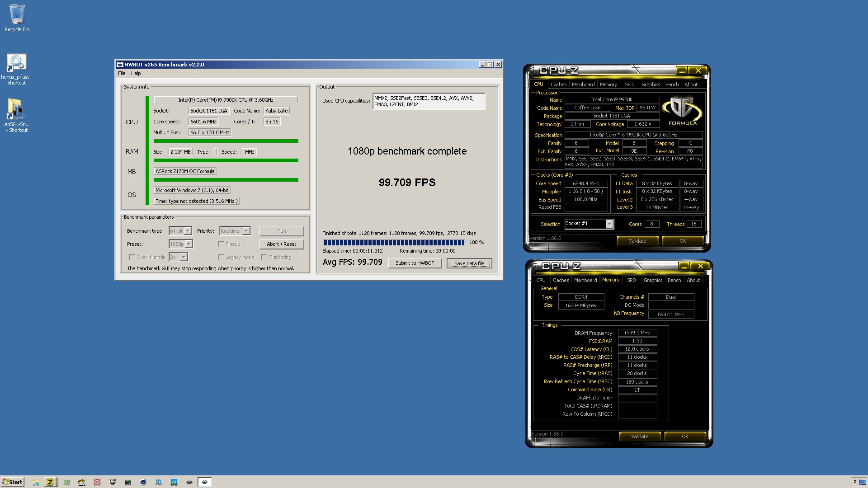Click Validate in bottom CPU-Z window
The width and height of the screenshot is (868, 488).
[x=640, y=436]
